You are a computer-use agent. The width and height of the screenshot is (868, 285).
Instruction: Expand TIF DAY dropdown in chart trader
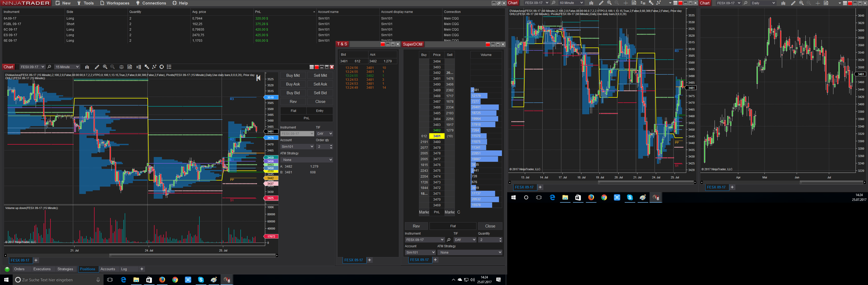click(x=324, y=134)
